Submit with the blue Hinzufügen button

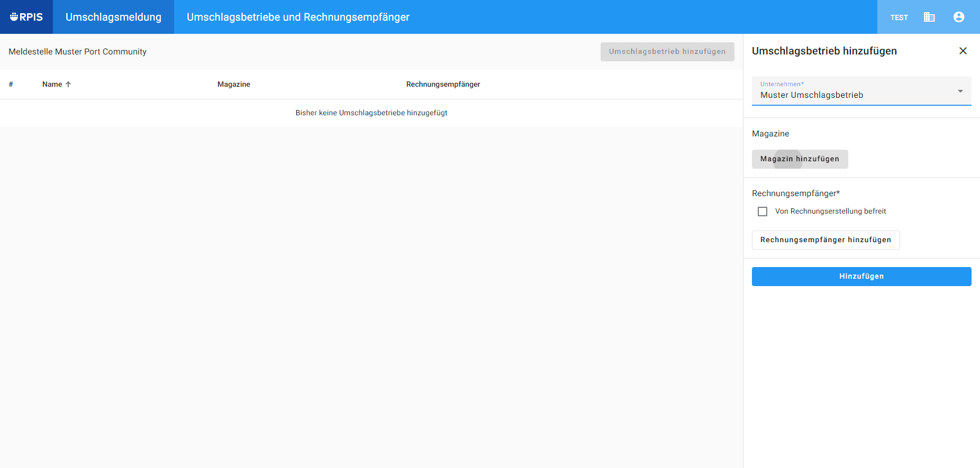[861, 277]
